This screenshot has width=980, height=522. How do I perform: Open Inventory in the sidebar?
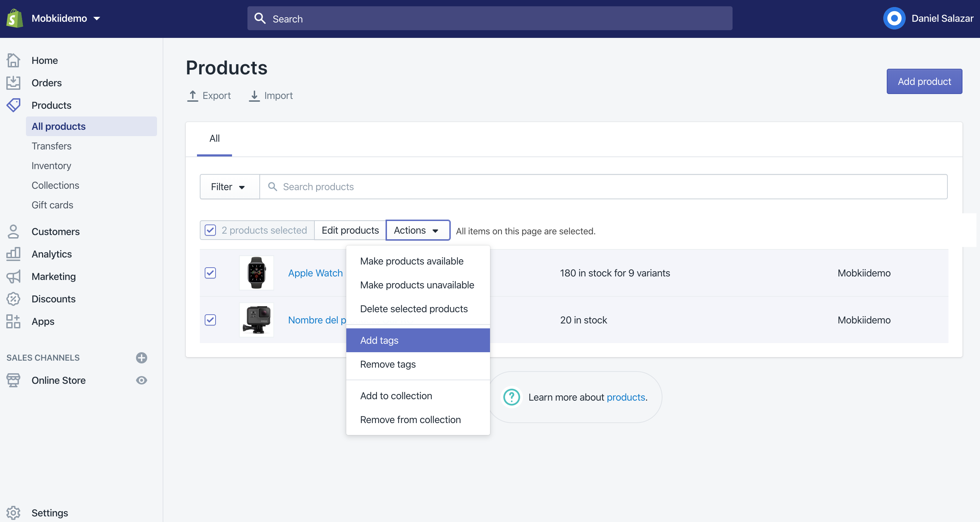(52, 166)
